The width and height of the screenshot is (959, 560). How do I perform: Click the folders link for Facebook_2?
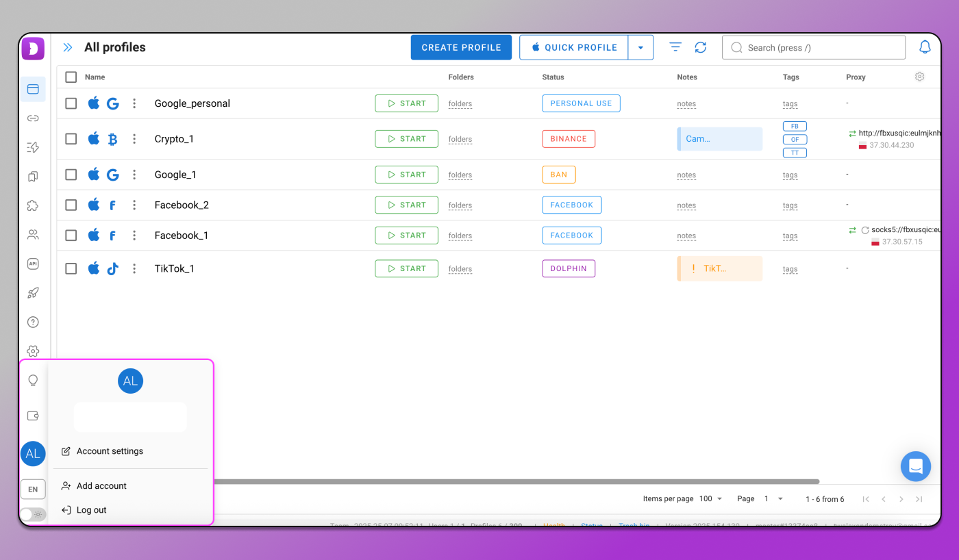click(460, 205)
